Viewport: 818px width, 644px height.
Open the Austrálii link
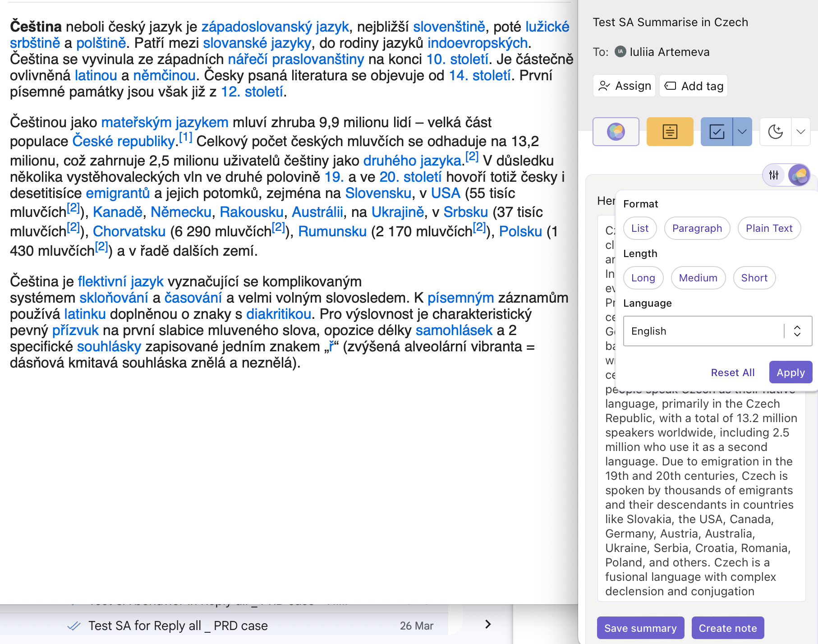click(317, 212)
